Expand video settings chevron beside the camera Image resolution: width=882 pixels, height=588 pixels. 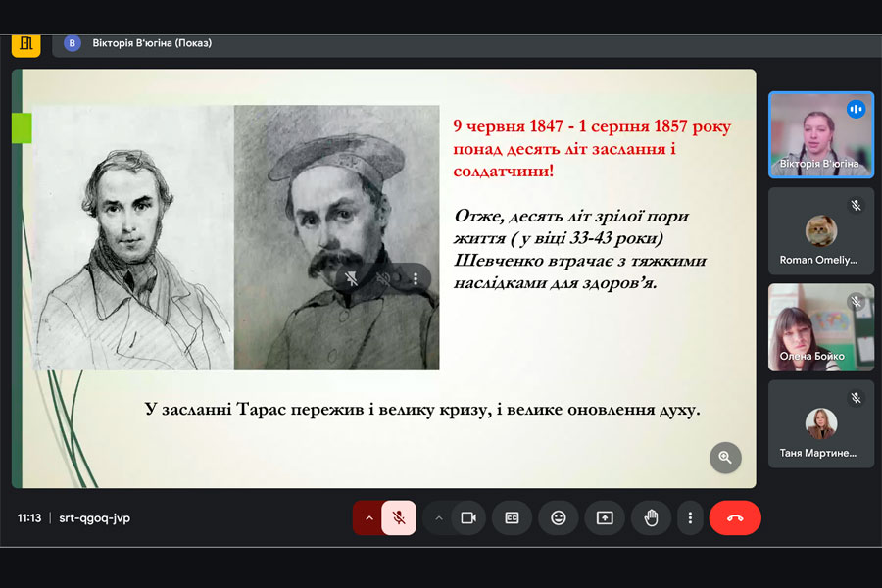point(439,517)
